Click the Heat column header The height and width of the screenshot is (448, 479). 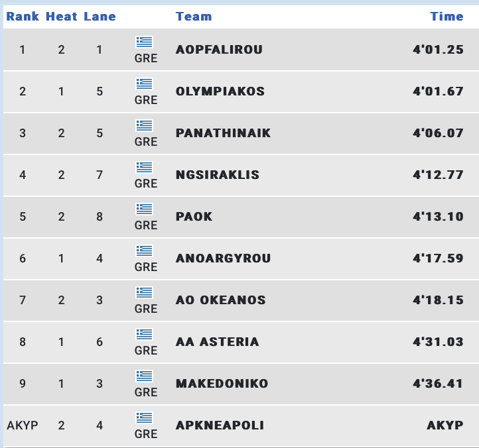[61, 17]
